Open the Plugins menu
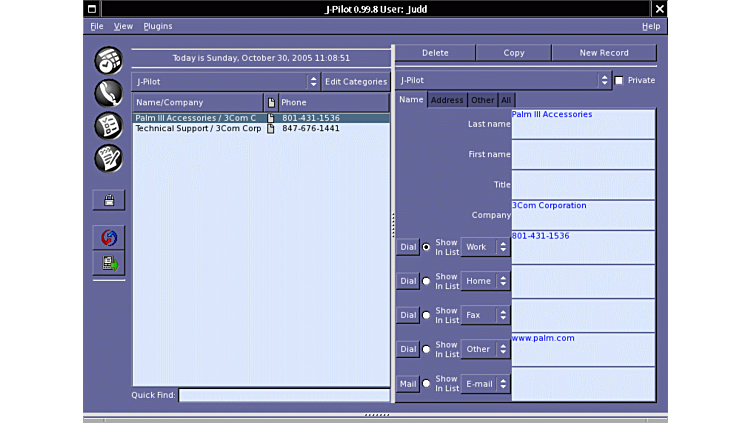 coord(158,26)
